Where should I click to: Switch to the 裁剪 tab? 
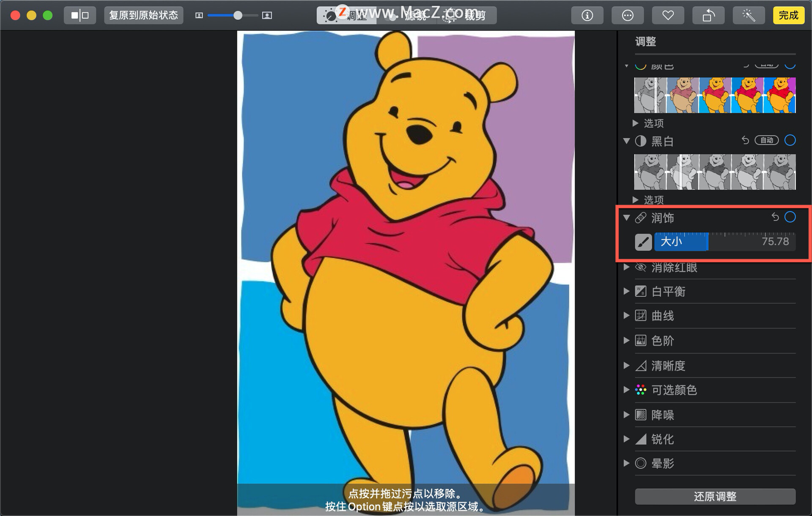pyautogui.click(x=467, y=16)
